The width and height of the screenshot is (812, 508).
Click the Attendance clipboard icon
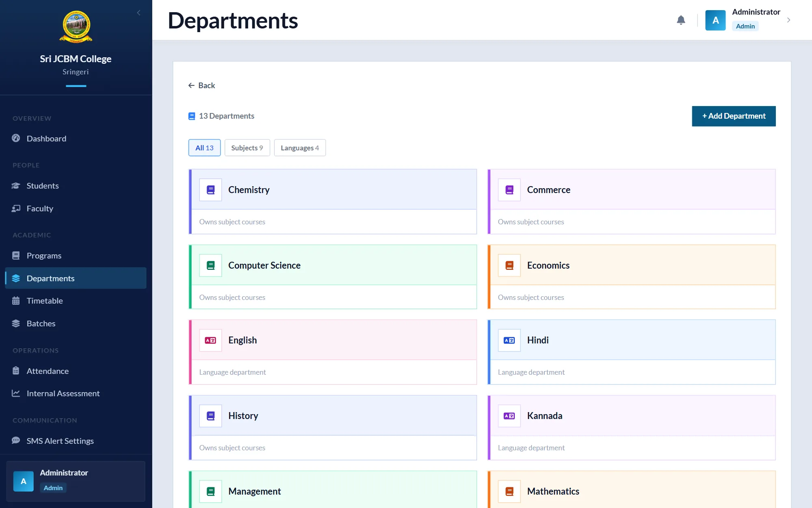[x=16, y=371]
